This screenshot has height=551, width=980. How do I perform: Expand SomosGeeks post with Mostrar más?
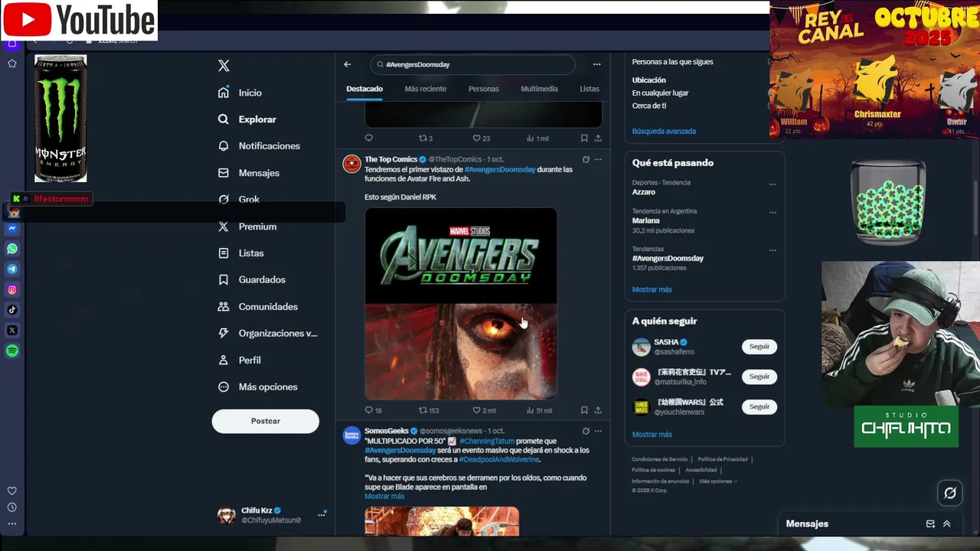[x=384, y=496]
